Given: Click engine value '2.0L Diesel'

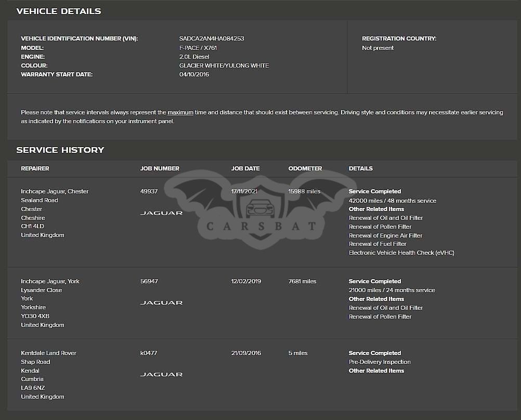Looking at the screenshot, I should coord(194,57).
